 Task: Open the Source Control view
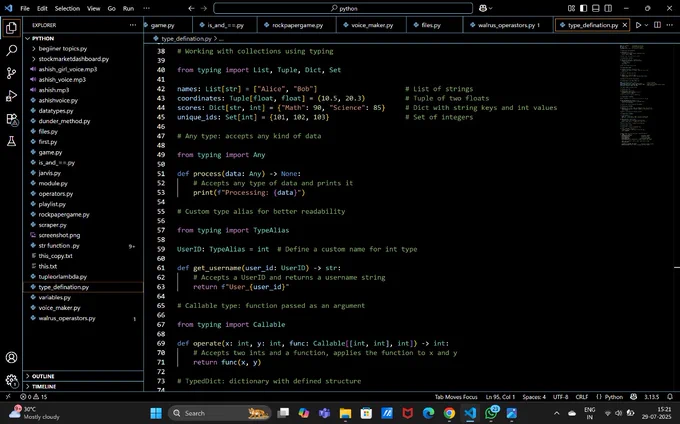click(12, 73)
